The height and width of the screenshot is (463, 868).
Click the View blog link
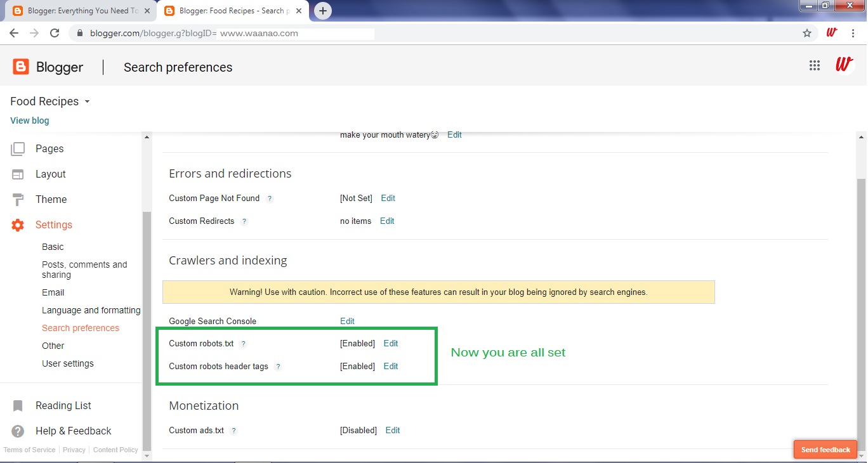click(x=29, y=121)
